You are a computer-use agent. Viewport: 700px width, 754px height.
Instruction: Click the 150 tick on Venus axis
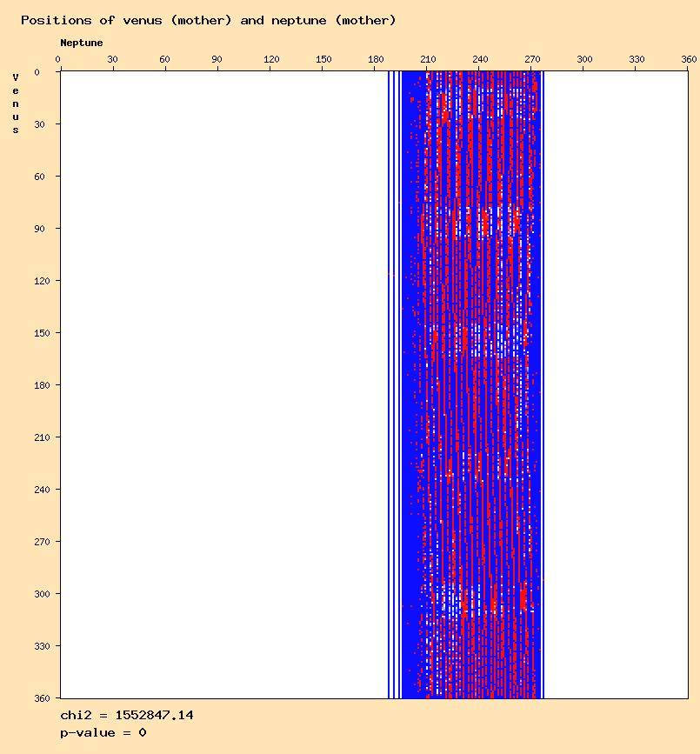pyautogui.click(x=42, y=333)
